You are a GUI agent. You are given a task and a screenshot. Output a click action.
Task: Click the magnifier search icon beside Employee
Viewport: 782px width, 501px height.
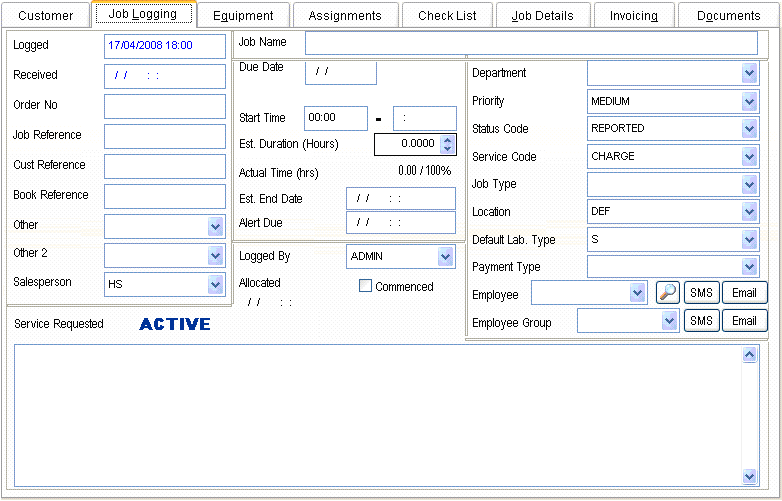coord(667,292)
